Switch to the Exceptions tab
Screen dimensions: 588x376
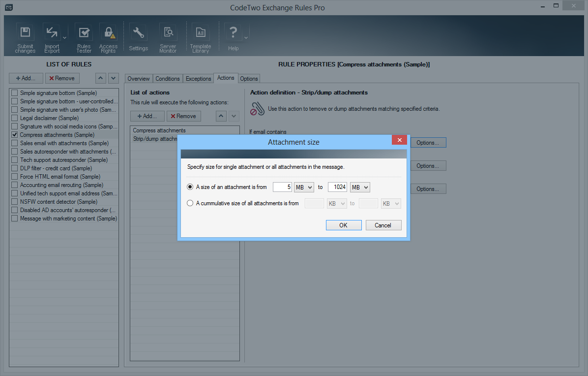click(x=198, y=79)
